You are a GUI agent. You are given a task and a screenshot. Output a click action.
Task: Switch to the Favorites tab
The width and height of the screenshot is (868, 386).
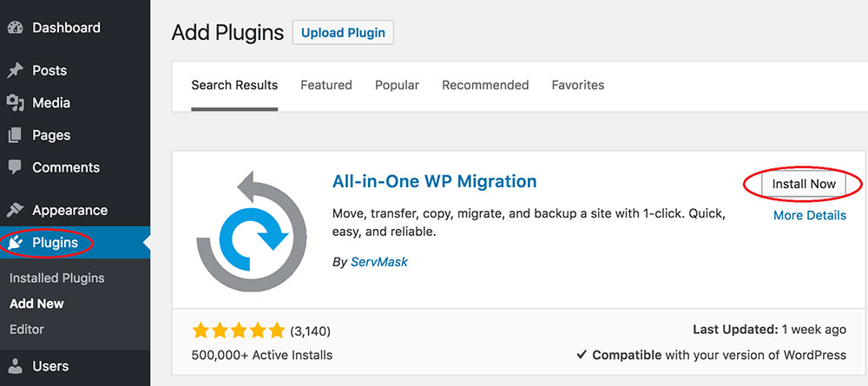(578, 85)
